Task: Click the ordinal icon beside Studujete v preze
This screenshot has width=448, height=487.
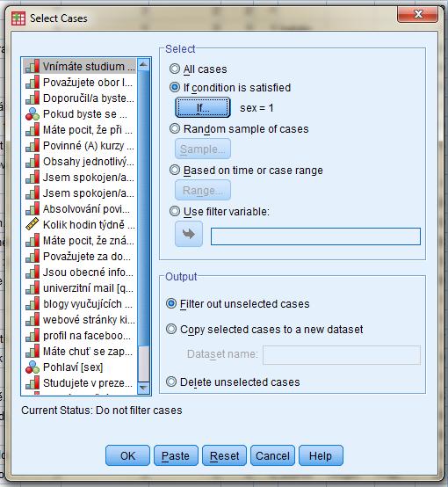Action: point(33,383)
